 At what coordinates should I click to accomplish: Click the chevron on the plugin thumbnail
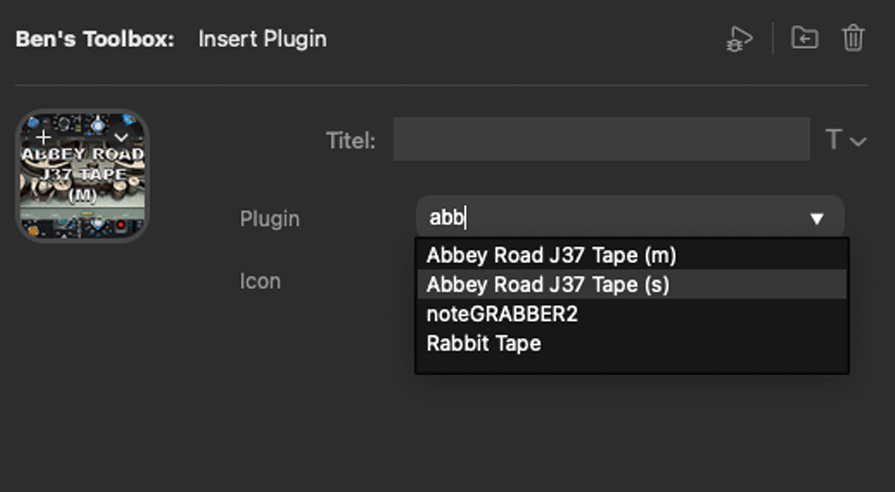click(121, 136)
